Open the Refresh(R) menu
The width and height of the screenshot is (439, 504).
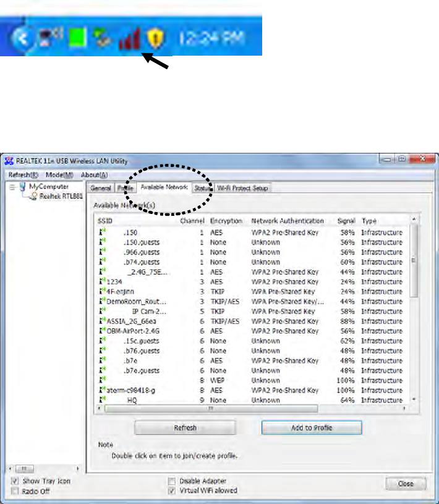click(23, 175)
